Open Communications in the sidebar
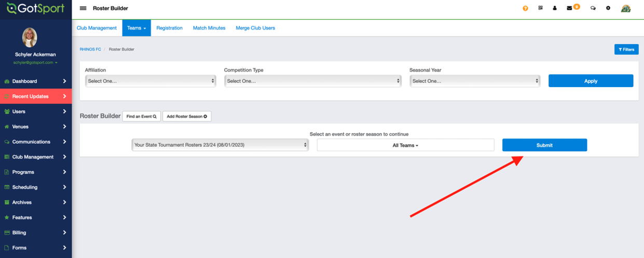Image resolution: width=644 pixels, height=258 pixels. [36, 141]
